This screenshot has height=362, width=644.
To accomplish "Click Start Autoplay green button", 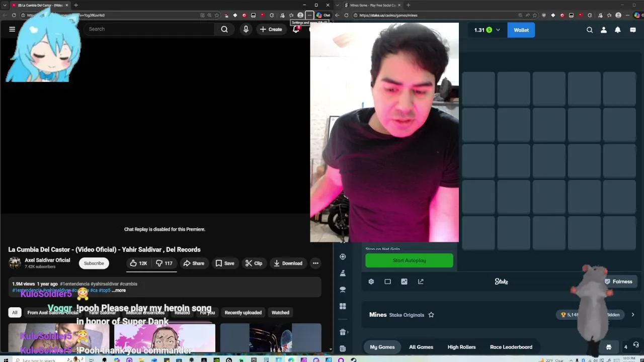I will [409, 260].
